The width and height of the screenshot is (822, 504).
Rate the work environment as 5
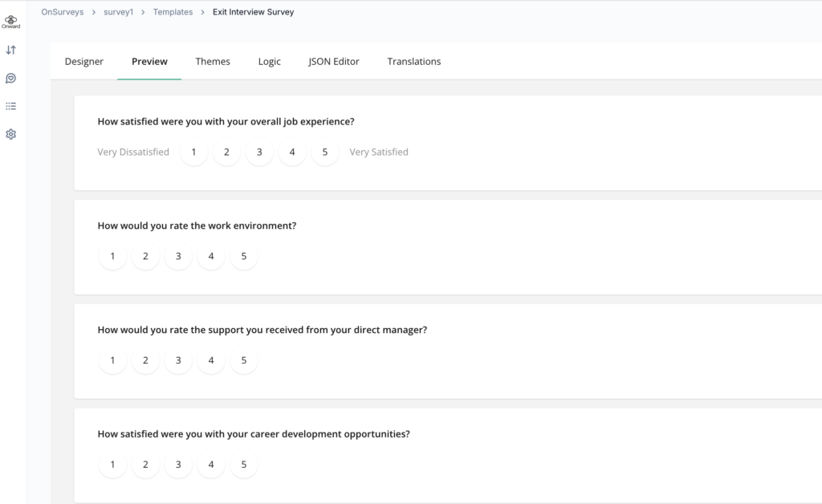(244, 257)
